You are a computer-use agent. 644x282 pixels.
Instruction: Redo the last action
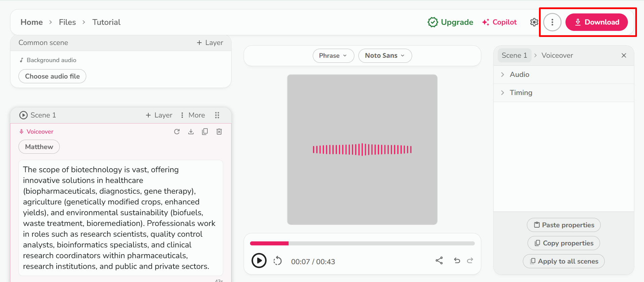(x=470, y=261)
